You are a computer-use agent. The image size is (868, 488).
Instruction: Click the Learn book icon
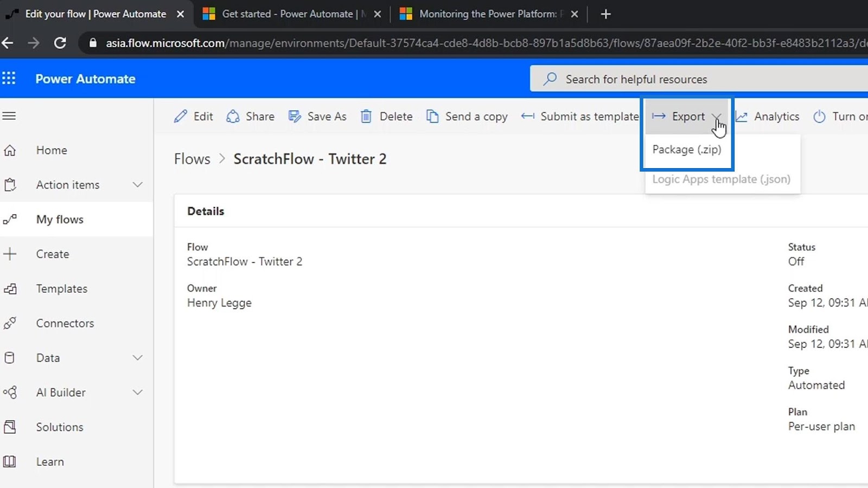tap(10, 462)
